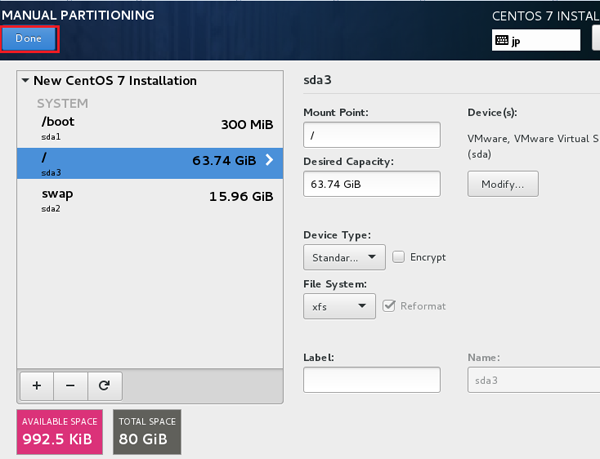Screen dimensions: 600x459
Task: Click the plus icon to add mount point
Action: pos(36,385)
